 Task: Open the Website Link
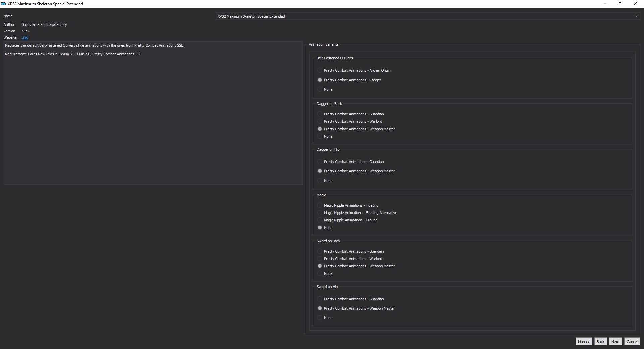tap(24, 37)
